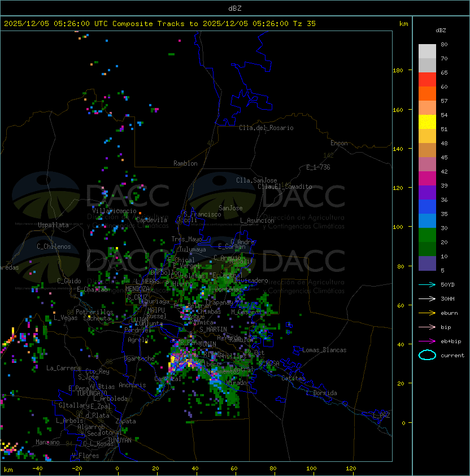Click the Anchoris label

[x=132, y=385]
